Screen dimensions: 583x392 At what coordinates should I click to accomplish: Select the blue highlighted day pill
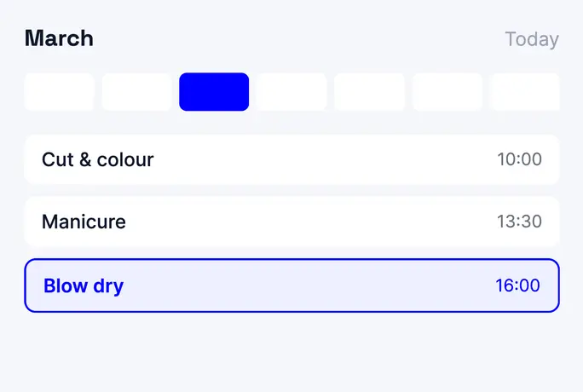click(x=214, y=92)
